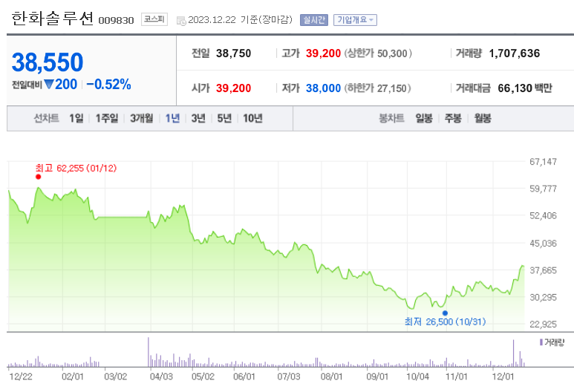Viewport: 574px width, 392px height.
Task: Click the down-triangle change indicator
Action: tap(49, 85)
